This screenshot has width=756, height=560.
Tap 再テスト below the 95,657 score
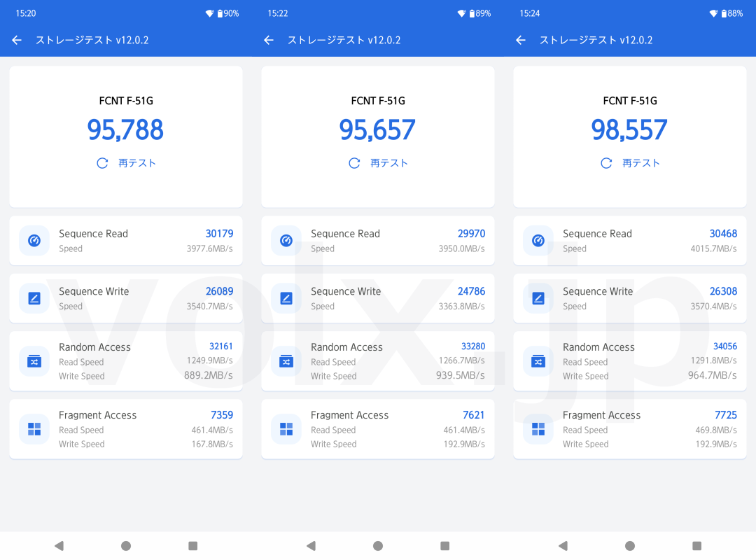[379, 163]
